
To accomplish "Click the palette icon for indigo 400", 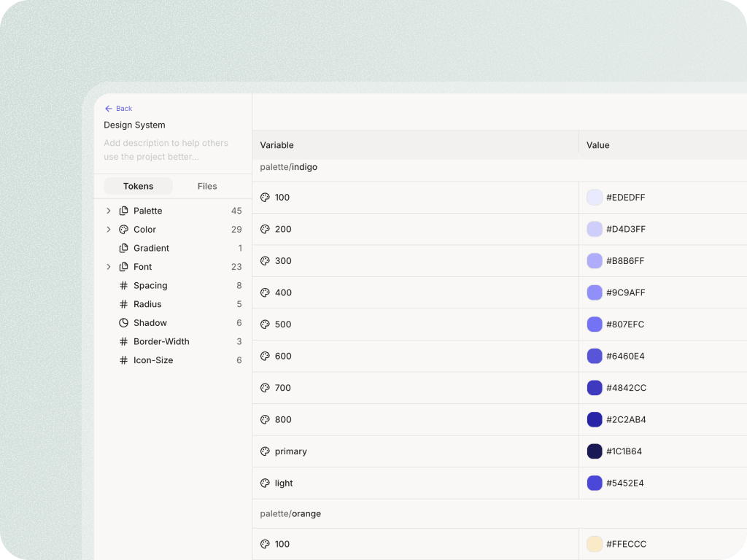I will point(265,292).
